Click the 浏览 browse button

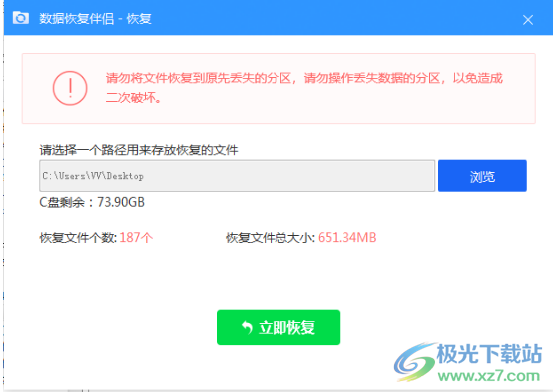(x=482, y=176)
